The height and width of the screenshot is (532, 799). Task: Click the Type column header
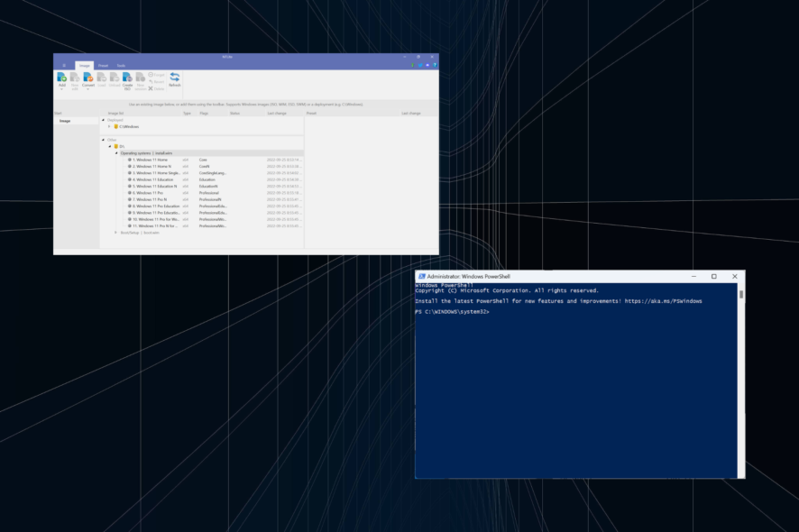click(187, 113)
